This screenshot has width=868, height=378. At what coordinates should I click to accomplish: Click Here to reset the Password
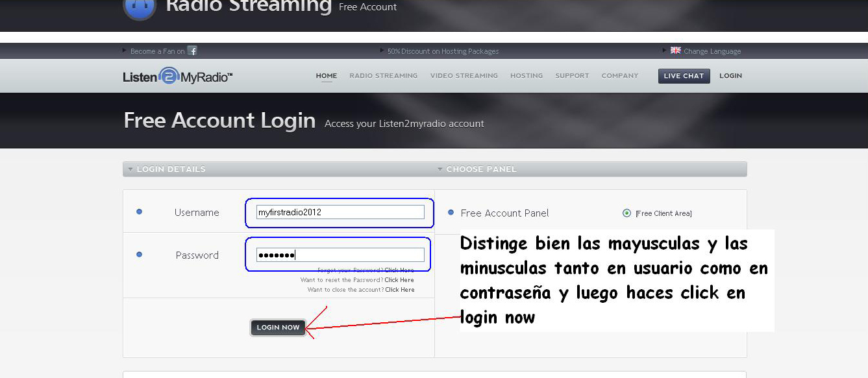(x=401, y=279)
